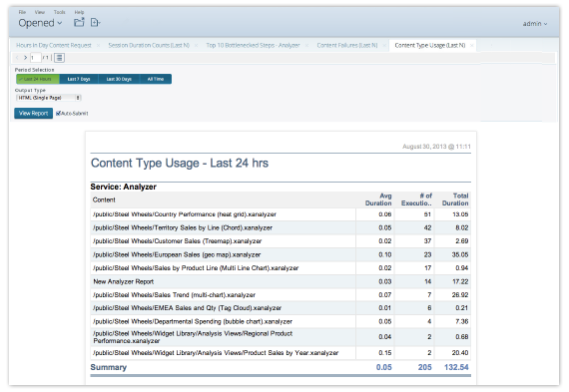Switch to Content Failures (Last N) tab
Viewport: 569px width, 392px height.
coord(347,45)
